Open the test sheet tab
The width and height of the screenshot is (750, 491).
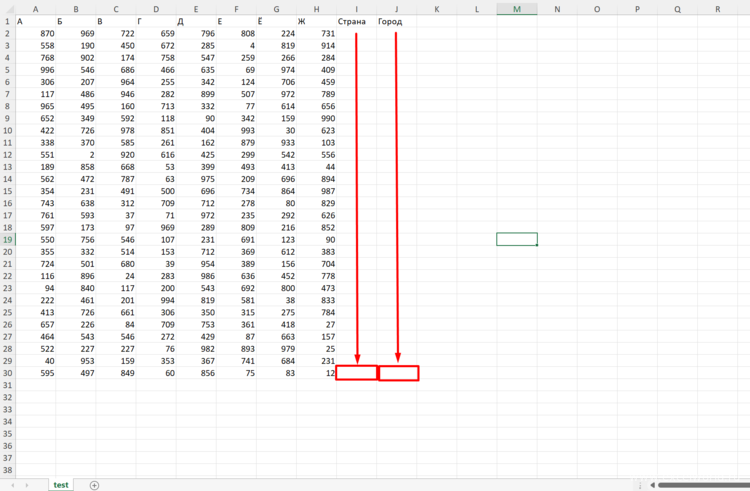pos(61,485)
